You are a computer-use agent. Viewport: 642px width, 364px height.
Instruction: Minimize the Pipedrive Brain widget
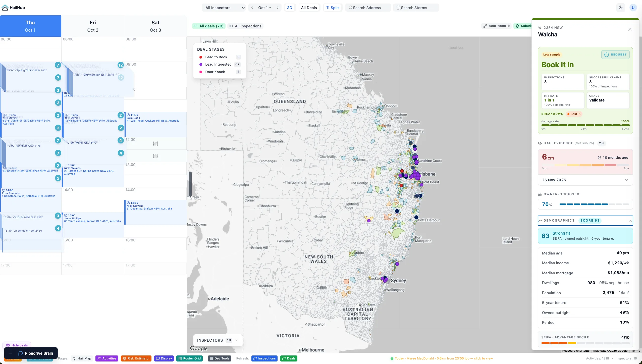pos(10,353)
